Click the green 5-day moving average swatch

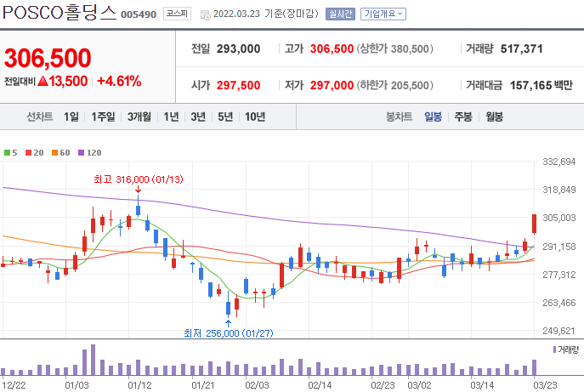[x=7, y=153]
